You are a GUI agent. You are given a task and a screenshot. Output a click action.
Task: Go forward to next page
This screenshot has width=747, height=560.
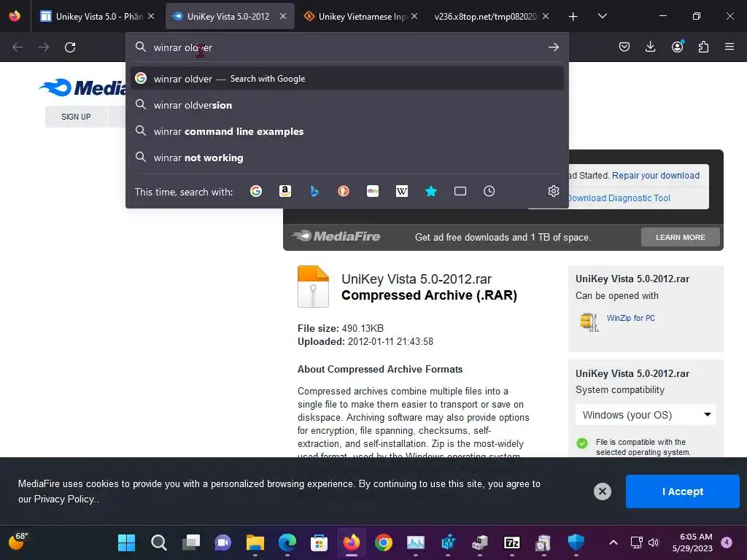[44, 47]
